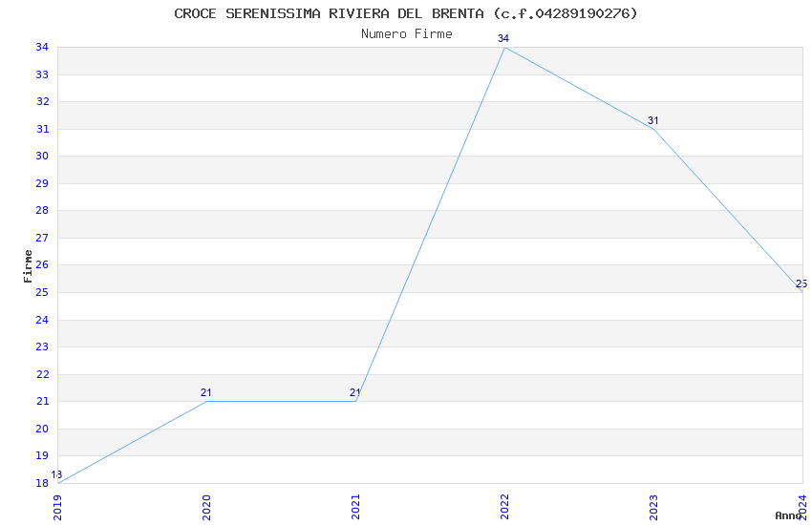
Task: Click the data point label 31 at 2023
Action: [653, 120]
